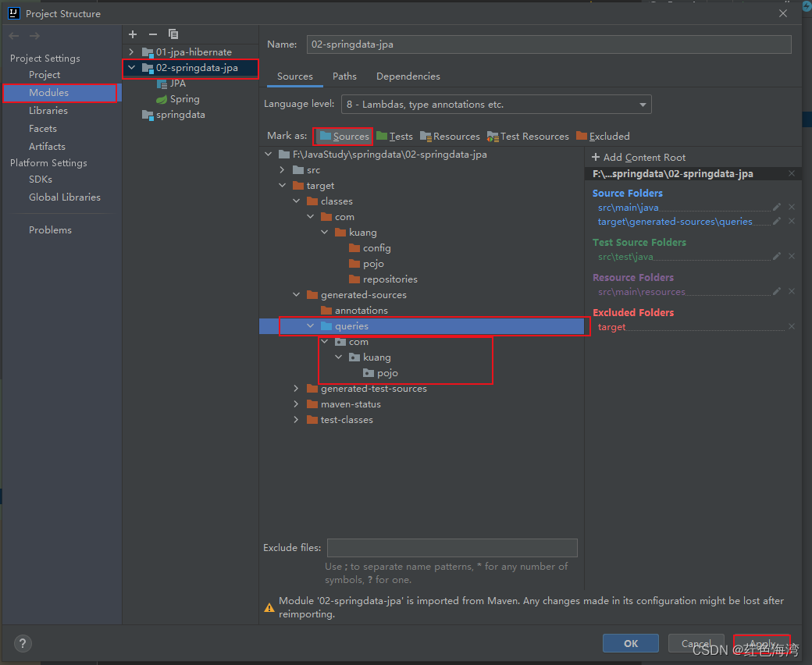This screenshot has height=665, width=812.
Task: Switch to the Dependencies tab
Action: point(408,76)
